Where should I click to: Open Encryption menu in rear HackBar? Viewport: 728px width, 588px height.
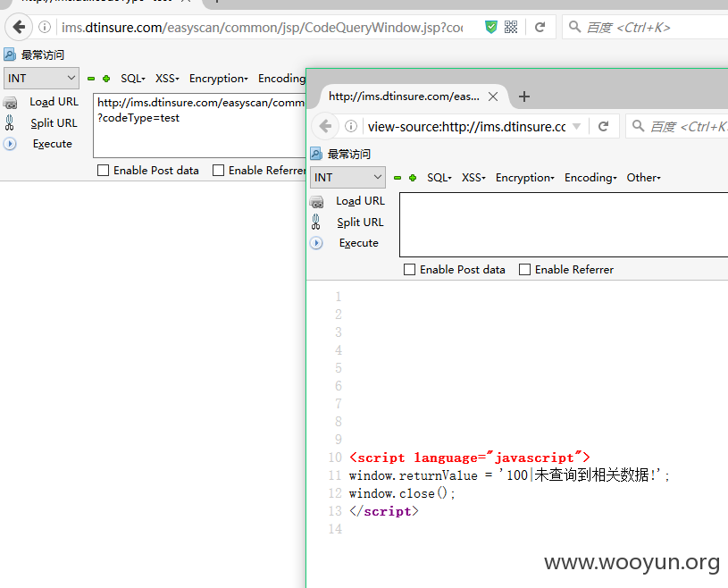218,79
